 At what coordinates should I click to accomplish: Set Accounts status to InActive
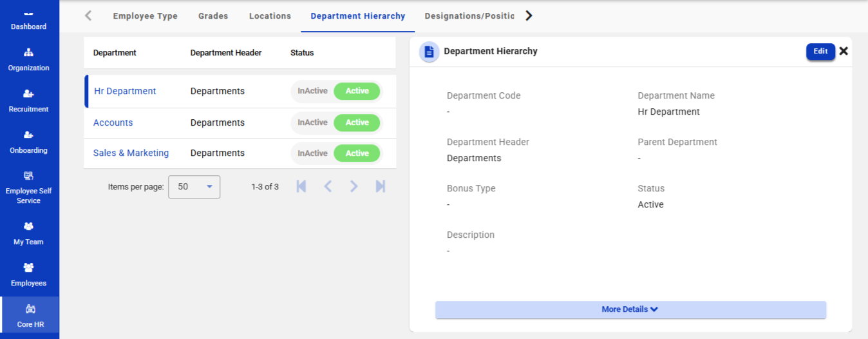(312, 122)
